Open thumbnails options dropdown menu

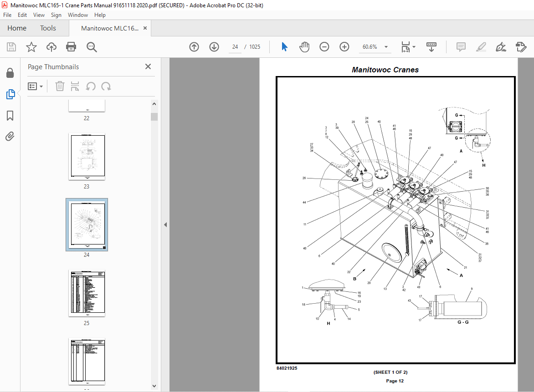(35, 87)
